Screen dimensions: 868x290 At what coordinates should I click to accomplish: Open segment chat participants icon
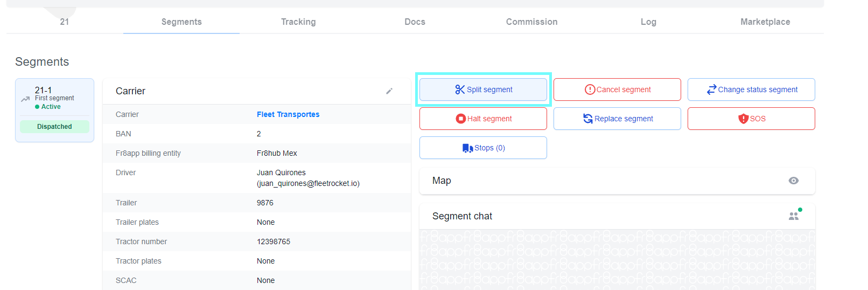point(795,215)
